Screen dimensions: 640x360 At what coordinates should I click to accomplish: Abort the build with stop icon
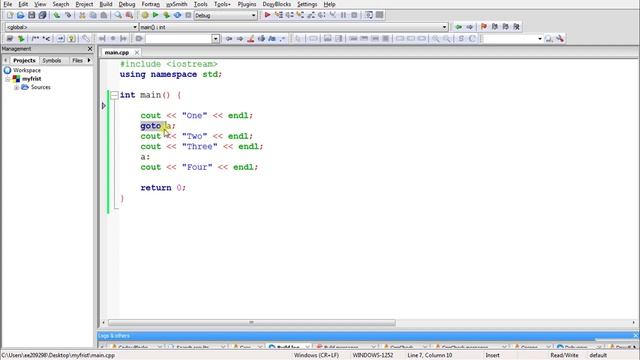point(188,15)
